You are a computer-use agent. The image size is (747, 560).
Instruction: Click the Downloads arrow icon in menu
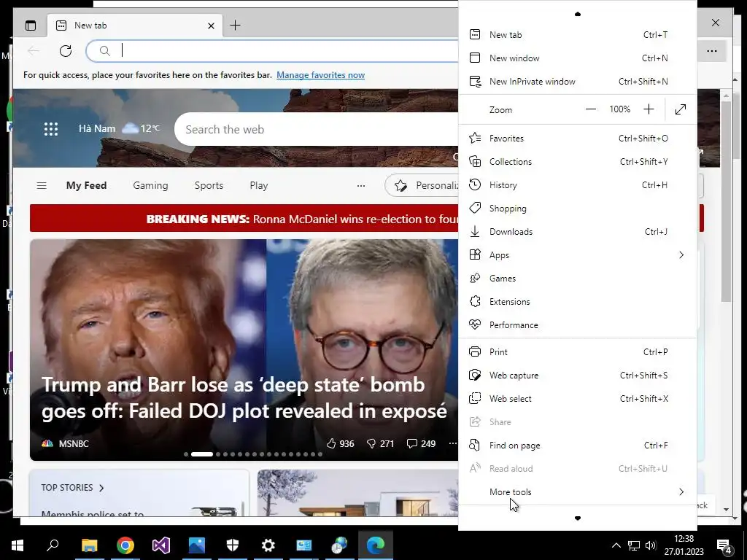474,231
